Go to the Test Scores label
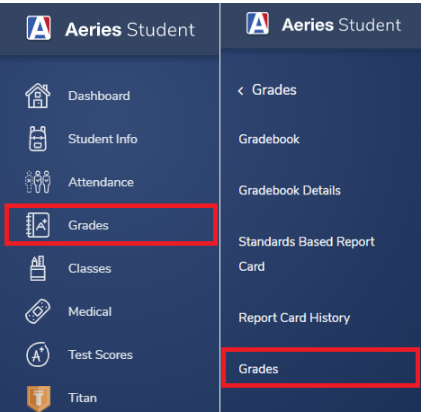 coord(100,355)
